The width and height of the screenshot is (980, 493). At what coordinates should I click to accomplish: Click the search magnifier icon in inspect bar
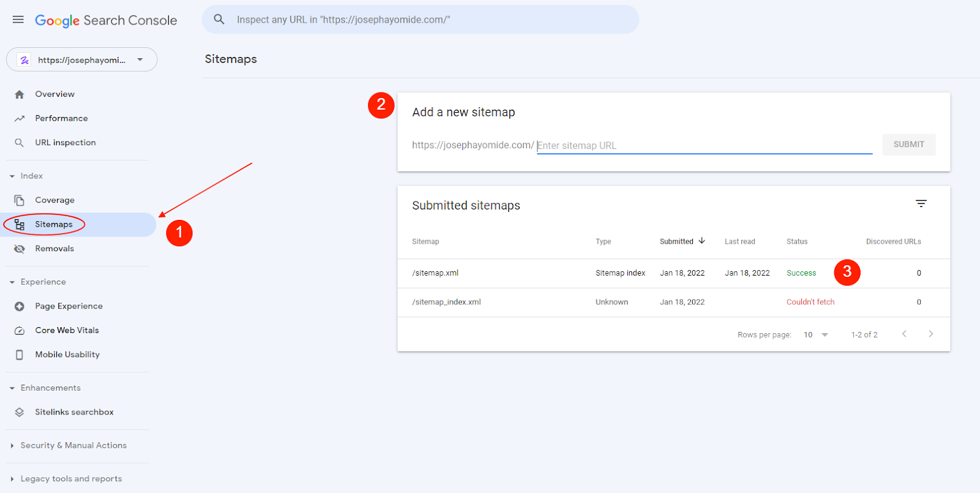tap(219, 20)
